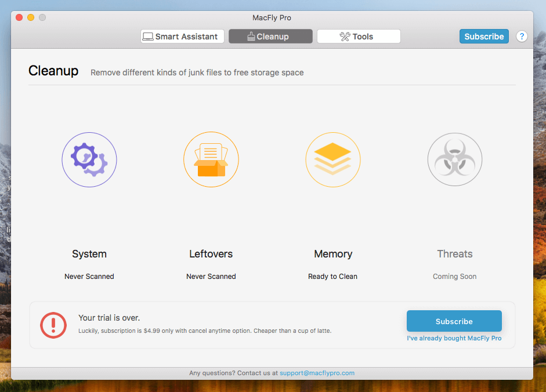Switch to the Smart Assistant tab

click(x=182, y=36)
